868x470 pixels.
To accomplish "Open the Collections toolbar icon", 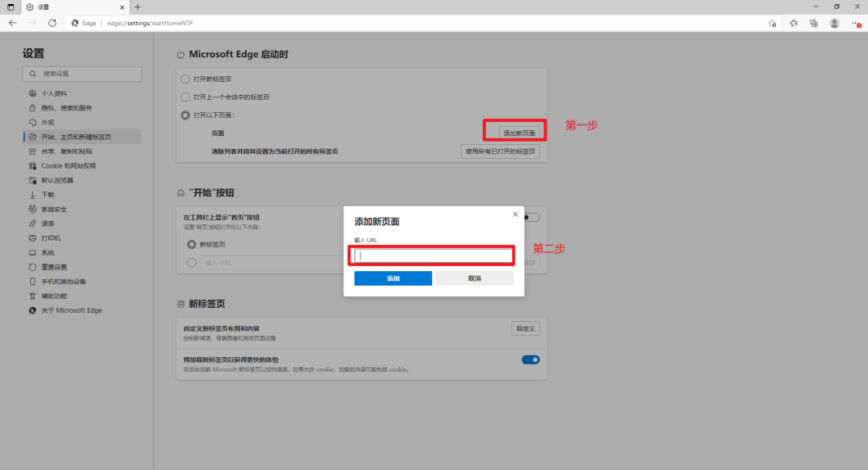I will coord(814,23).
